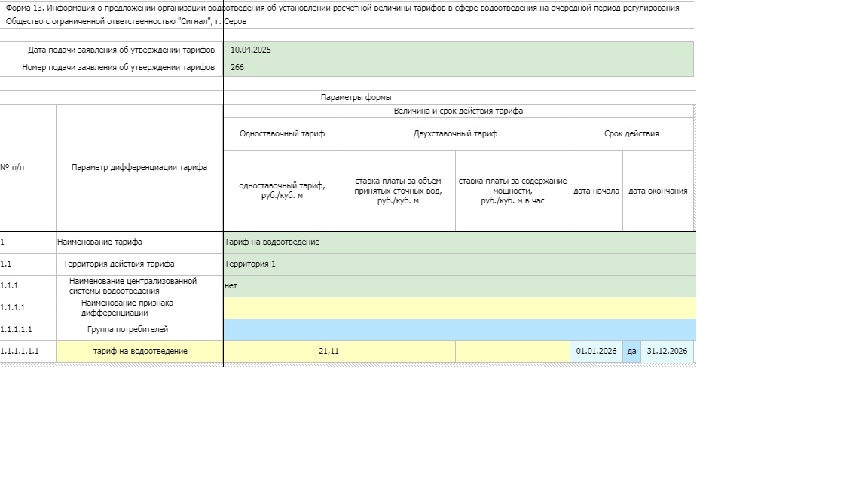Select the 'дата окончания' column header
The image size is (868, 488).
point(658,191)
